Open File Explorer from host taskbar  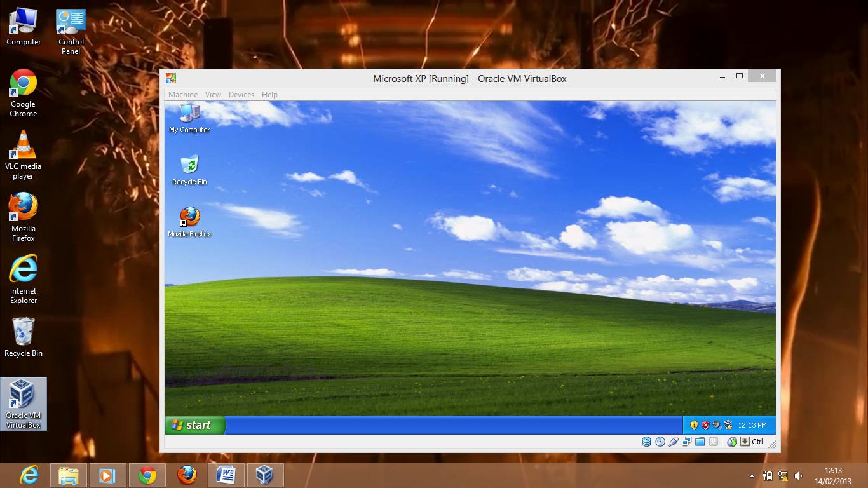point(69,475)
